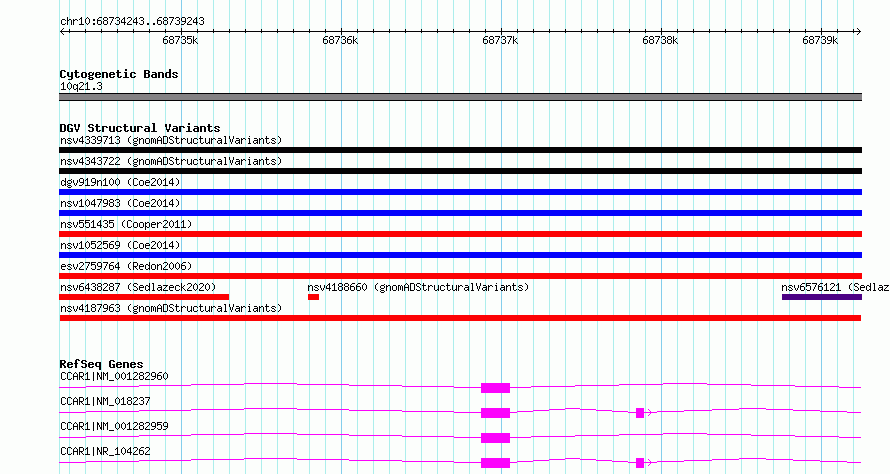Click the red bar under nsv6438287
Image resolution: width=890 pixels, height=474 pixels.
(144, 297)
